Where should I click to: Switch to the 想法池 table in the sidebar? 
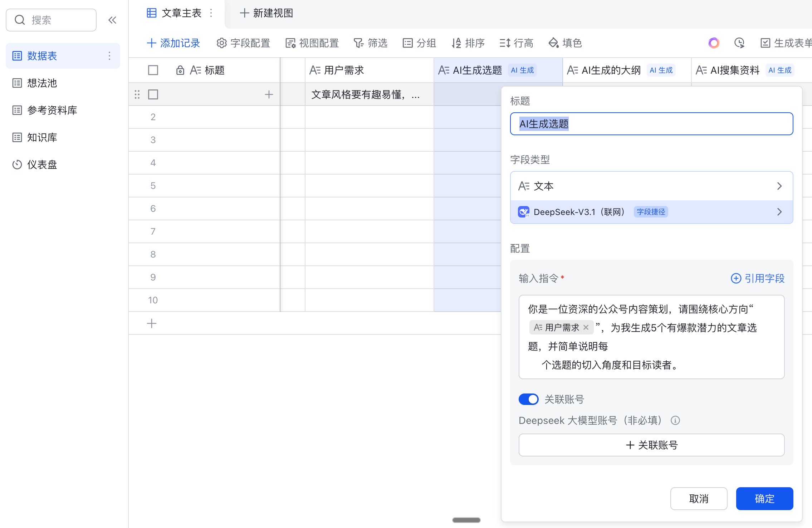click(42, 83)
